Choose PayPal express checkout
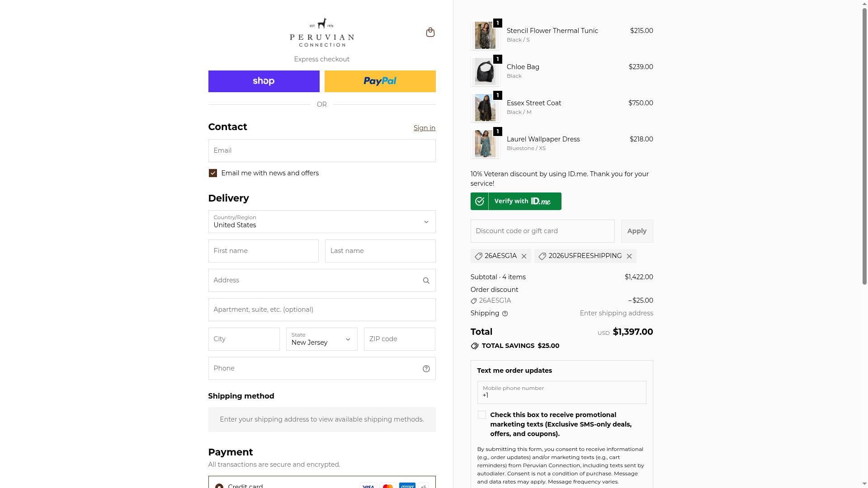Image resolution: width=868 pixels, height=488 pixels. (380, 81)
